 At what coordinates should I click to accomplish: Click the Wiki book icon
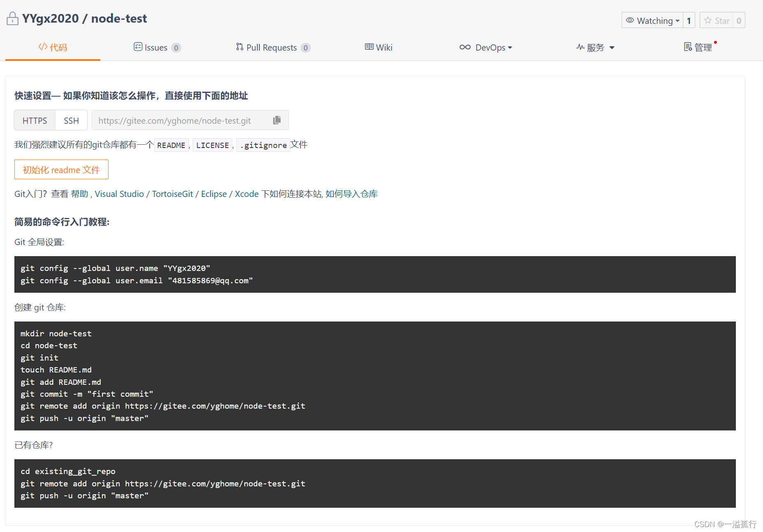click(369, 47)
